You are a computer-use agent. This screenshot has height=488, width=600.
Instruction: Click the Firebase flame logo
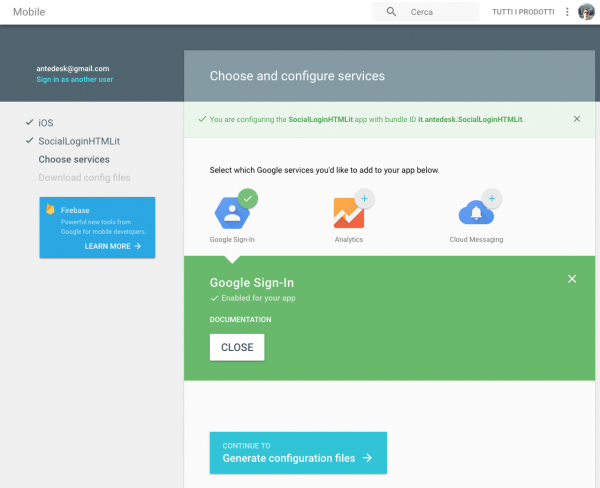[50, 209]
